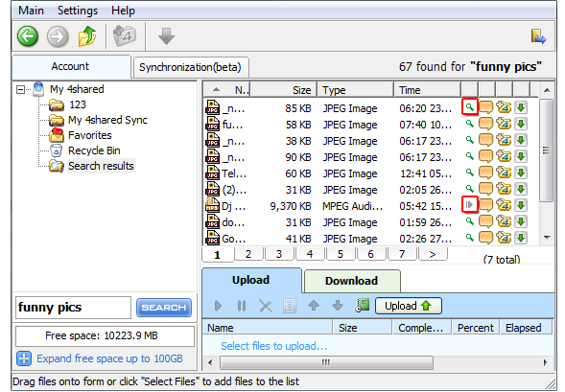Click Expand free space up to 100GB
This screenshot has width=565, height=392.
coord(109,358)
